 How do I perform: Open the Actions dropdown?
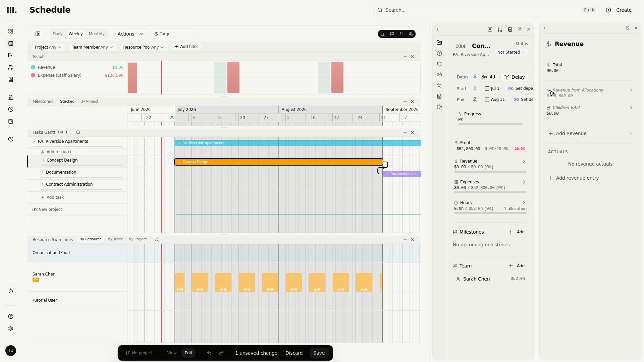coord(131,34)
